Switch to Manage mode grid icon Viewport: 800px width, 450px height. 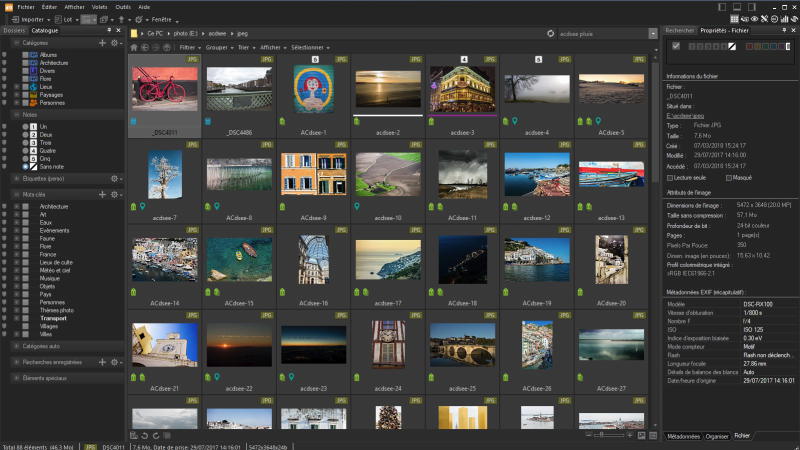pos(734,19)
